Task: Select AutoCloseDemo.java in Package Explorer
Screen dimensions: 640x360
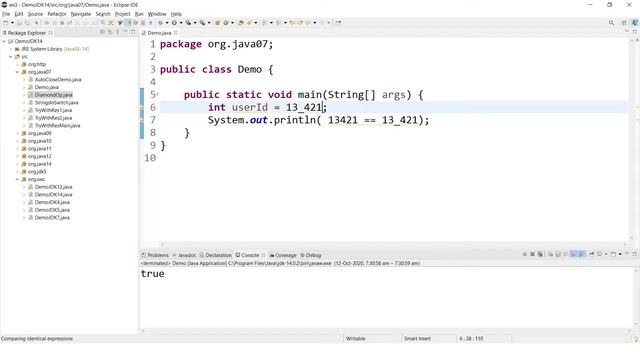Action: pyautogui.click(x=58, y=80)
